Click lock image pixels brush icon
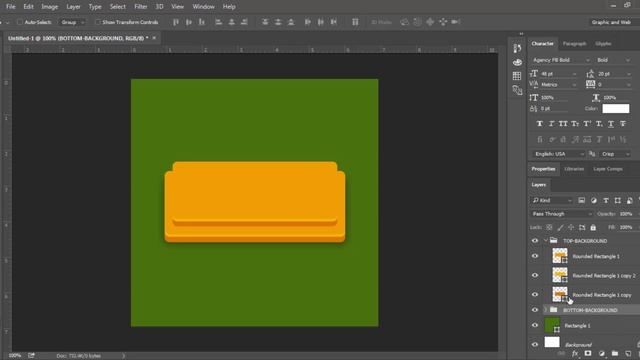Screen dimensions: 640x360 [x=560, y=227]
